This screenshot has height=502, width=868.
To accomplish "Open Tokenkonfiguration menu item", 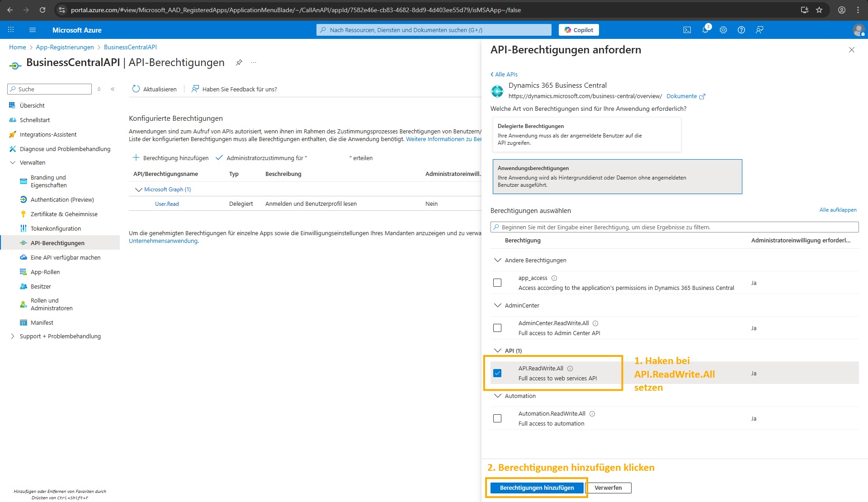I will coord(56,228).
